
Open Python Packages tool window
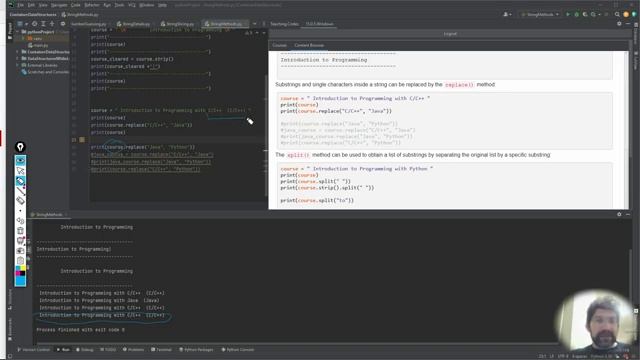(x=197, y=350)
